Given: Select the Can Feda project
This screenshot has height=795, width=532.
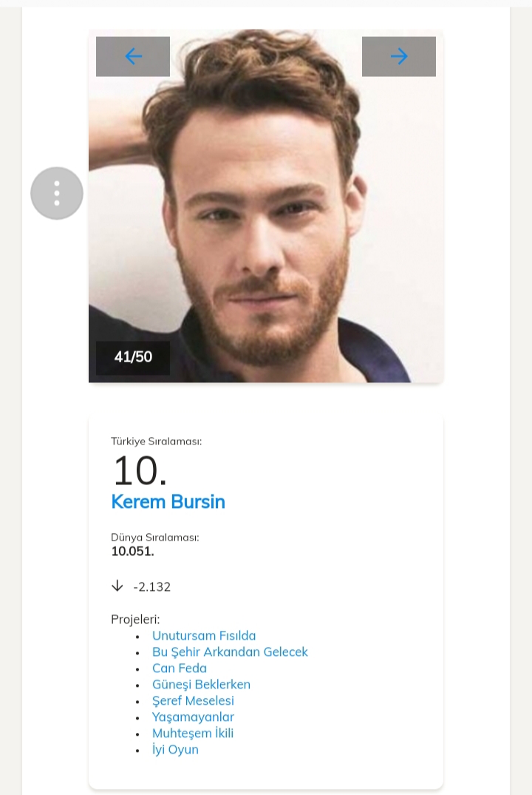Looking at the screenshot, I should [x=180, y=669].
